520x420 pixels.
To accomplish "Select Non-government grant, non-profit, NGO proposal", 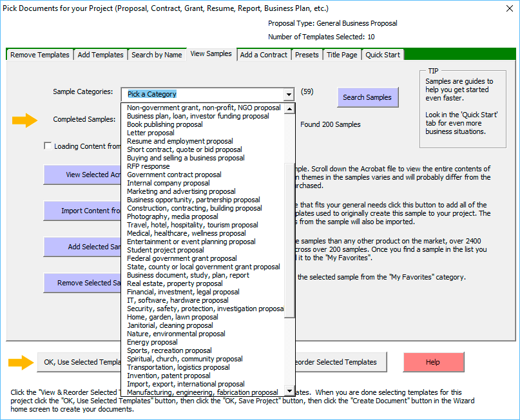I will click(203, 108).
